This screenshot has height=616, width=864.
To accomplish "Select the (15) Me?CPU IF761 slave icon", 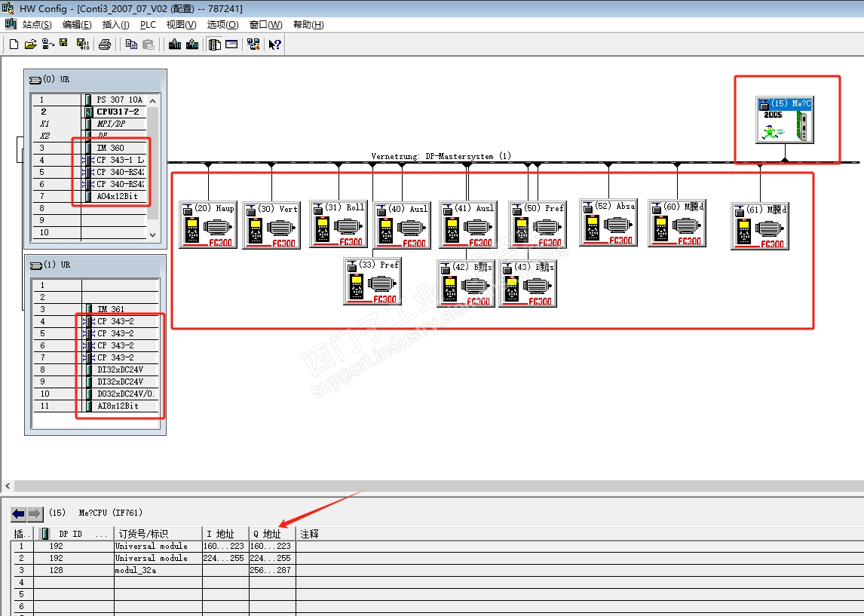I will (785, 120).
